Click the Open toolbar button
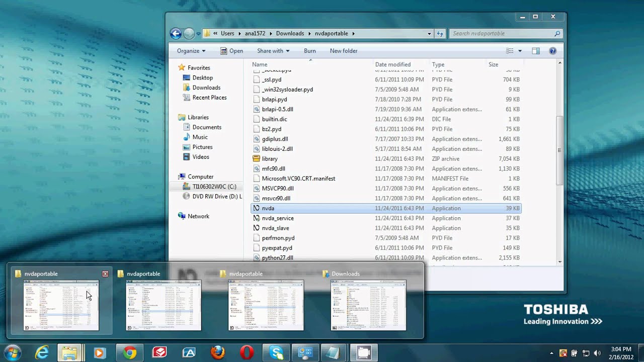The image size is (644, 362). click(x=232, y=51)
